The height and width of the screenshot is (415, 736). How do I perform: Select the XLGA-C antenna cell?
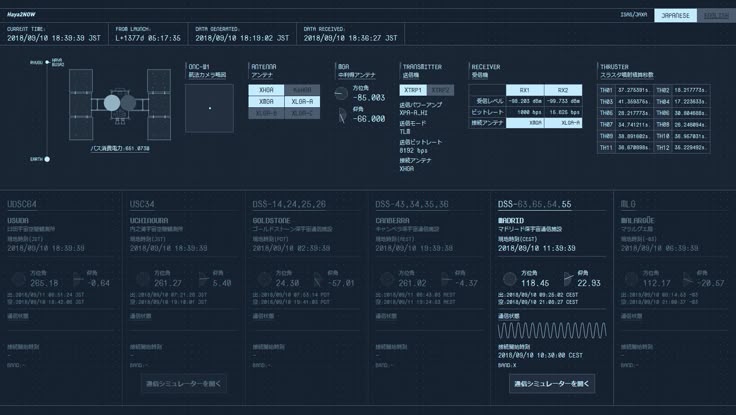(x=302, y=113)
